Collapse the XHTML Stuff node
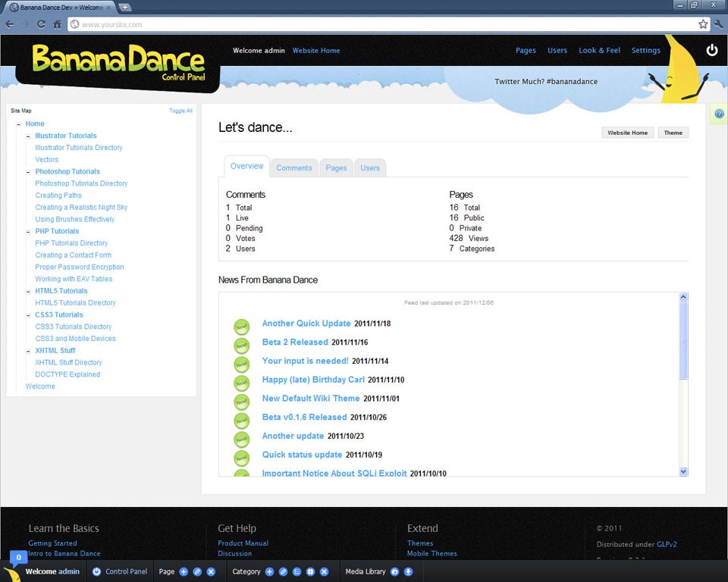This screenshot has height=582, width=728. tap(28, 351)
